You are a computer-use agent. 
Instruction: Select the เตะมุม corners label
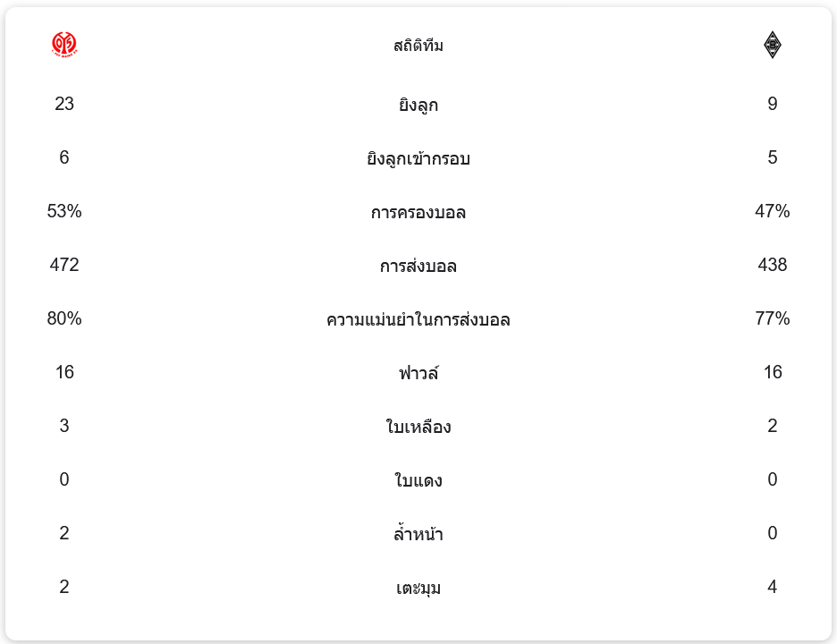[418, 588]
